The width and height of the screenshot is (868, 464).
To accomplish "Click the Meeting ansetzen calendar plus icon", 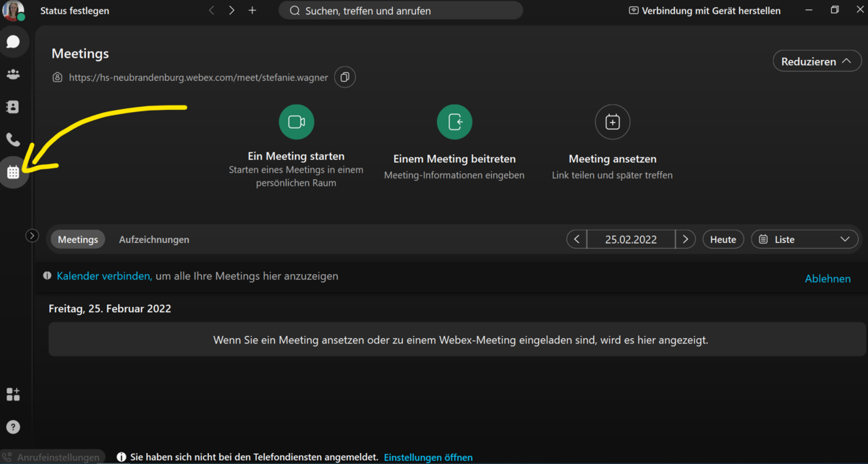I will pos(613,122).
